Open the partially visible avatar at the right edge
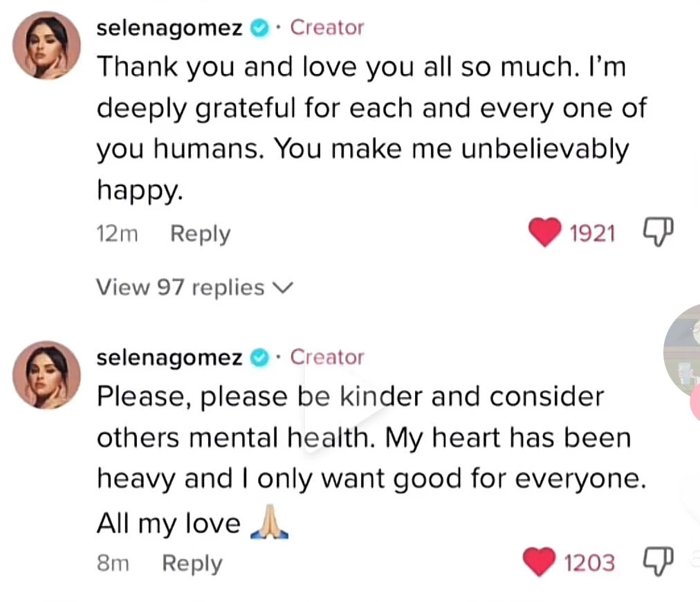The width and height of the screenshot is (700, 602). pos(682,351)
